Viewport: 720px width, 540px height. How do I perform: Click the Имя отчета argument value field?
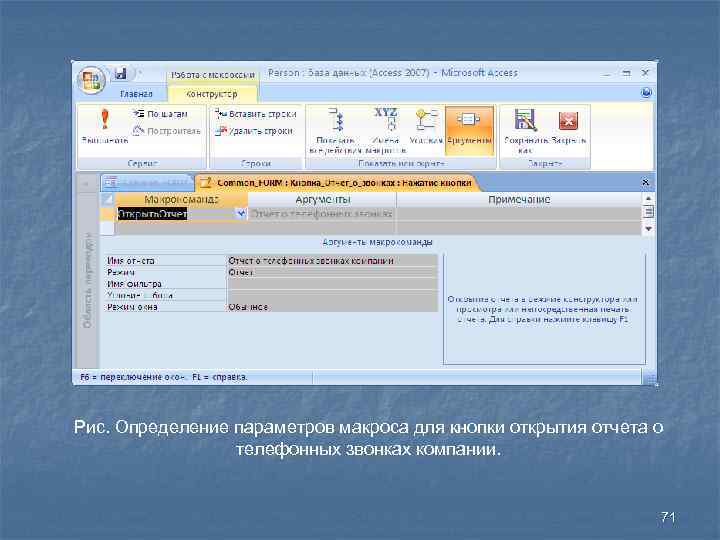[332, 260]
